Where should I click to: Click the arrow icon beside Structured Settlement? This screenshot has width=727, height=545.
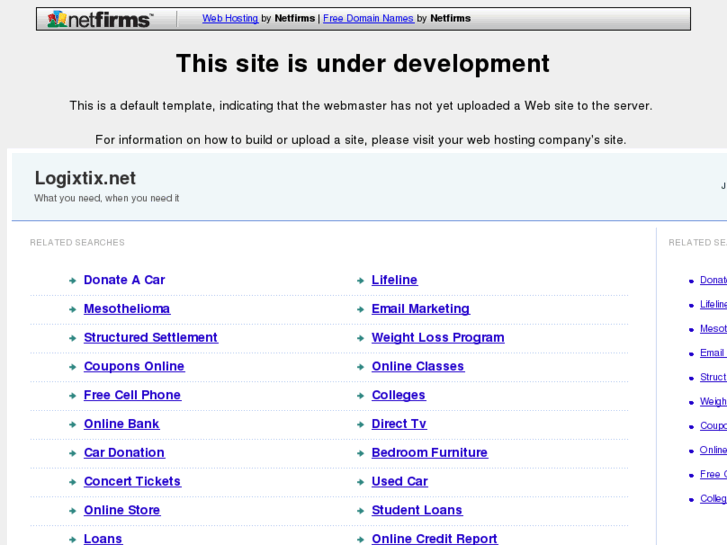[x=72, y=338]
